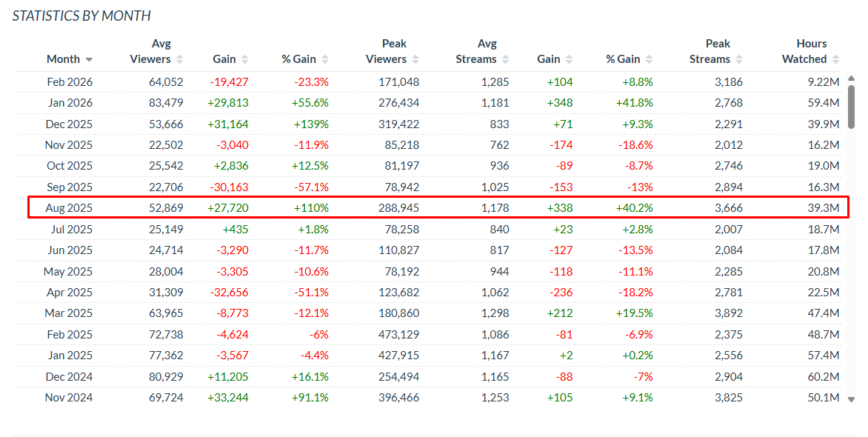The image size is (868, 437).
Task: Sort by Hours Watched column
Action: click(x=810, y=52)
